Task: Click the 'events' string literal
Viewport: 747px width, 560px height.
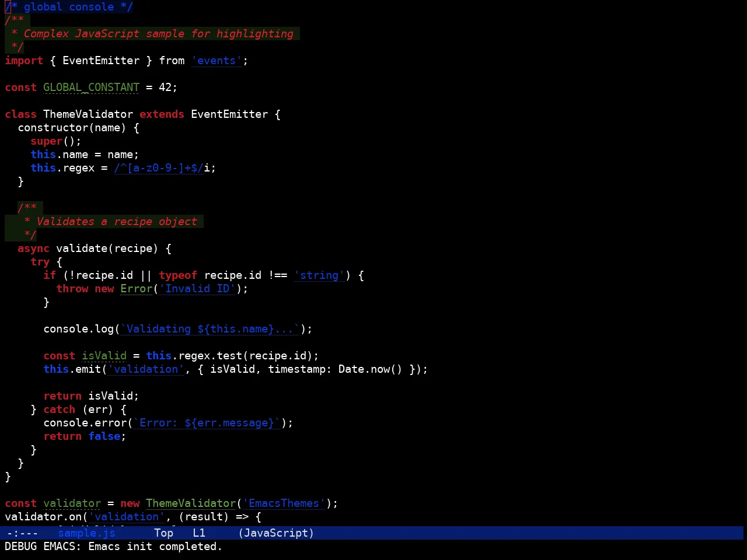Action: pyautogui.click(x=217, y=61)
